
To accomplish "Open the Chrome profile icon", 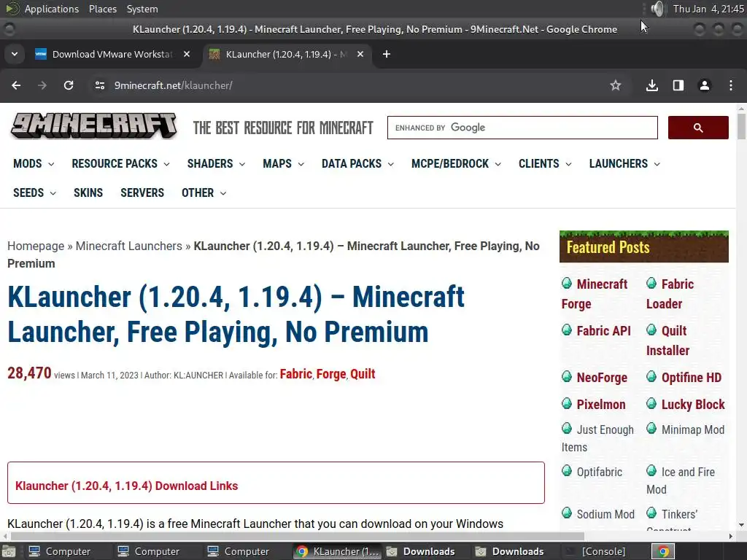I will coord(704,85).
